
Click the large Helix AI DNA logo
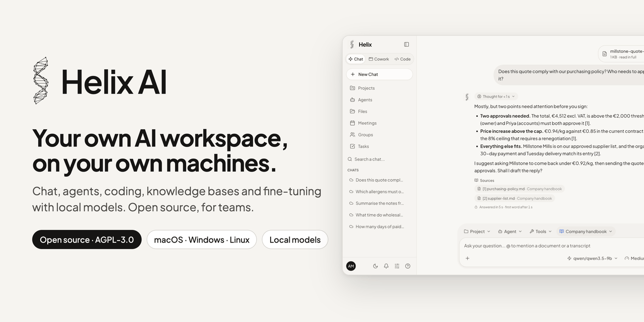[40, 80]
